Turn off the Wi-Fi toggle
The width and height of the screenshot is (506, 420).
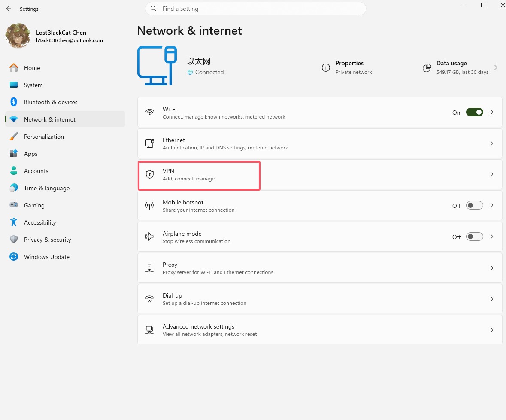[x=474, y=112]
